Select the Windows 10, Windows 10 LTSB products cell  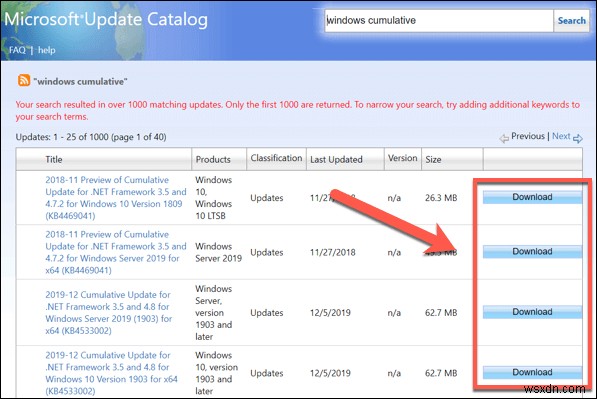(214, 198)
